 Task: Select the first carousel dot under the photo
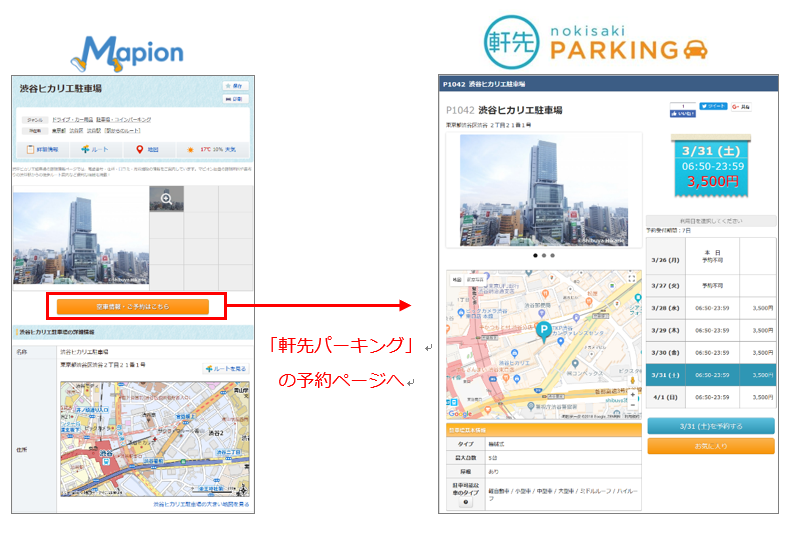pyautogui.click(x=535, y=255)
